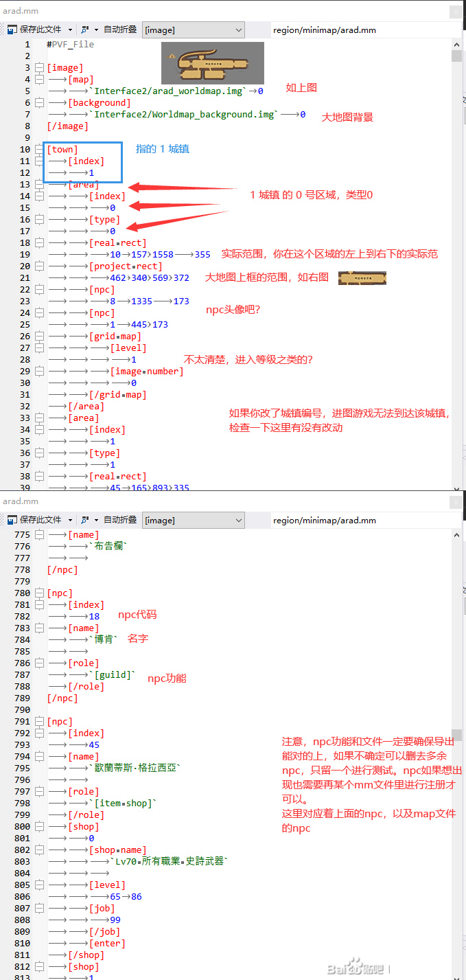
Task: Click 保存此文件 label in the lower editor toolbar
Action: click(x=40, y=520)
